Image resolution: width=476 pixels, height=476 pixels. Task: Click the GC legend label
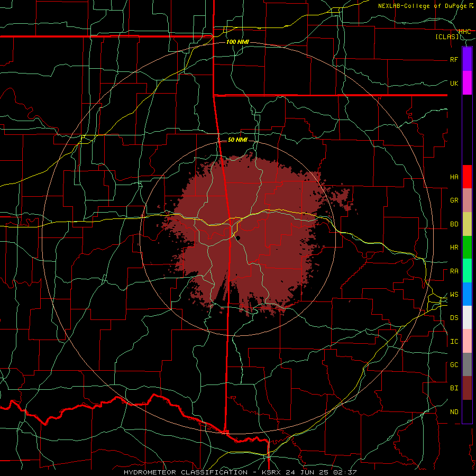(454, 365)
